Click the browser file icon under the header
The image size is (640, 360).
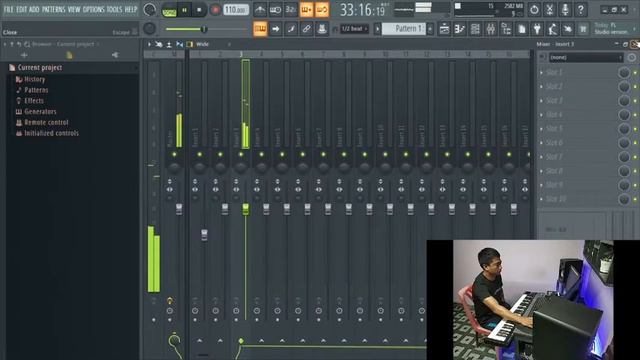[69, 55]
